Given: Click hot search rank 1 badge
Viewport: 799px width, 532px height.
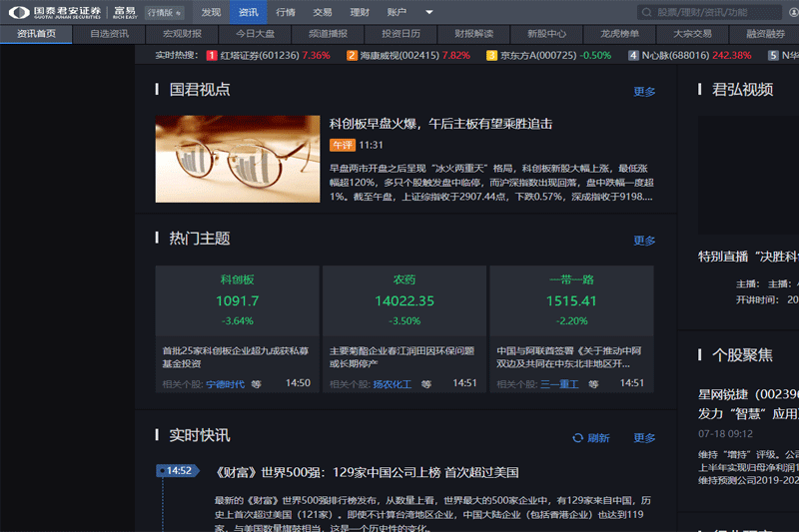Looking at the screenshot, I should pos(212,56).
